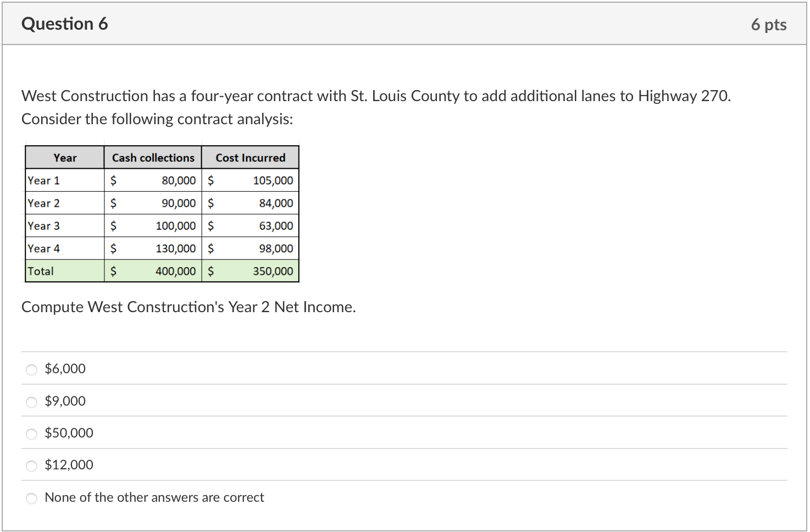Click the 90,000 cash collections cell

(x=153, y=203)
